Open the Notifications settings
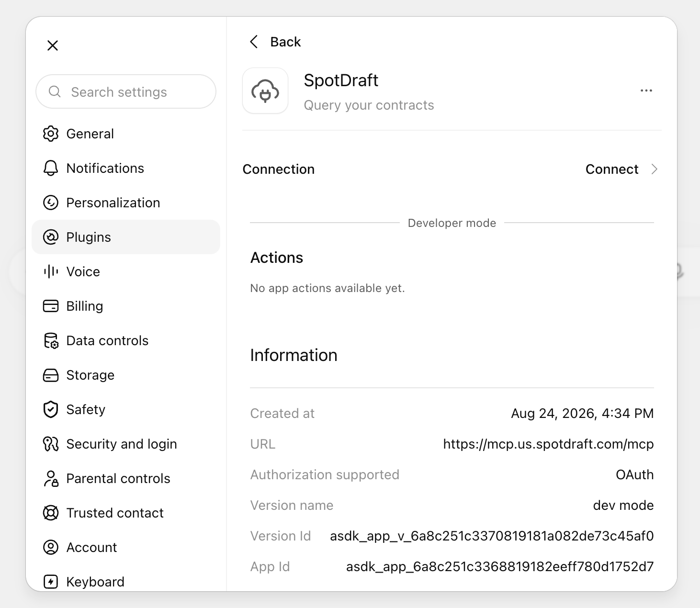 [x=126, y=168]
